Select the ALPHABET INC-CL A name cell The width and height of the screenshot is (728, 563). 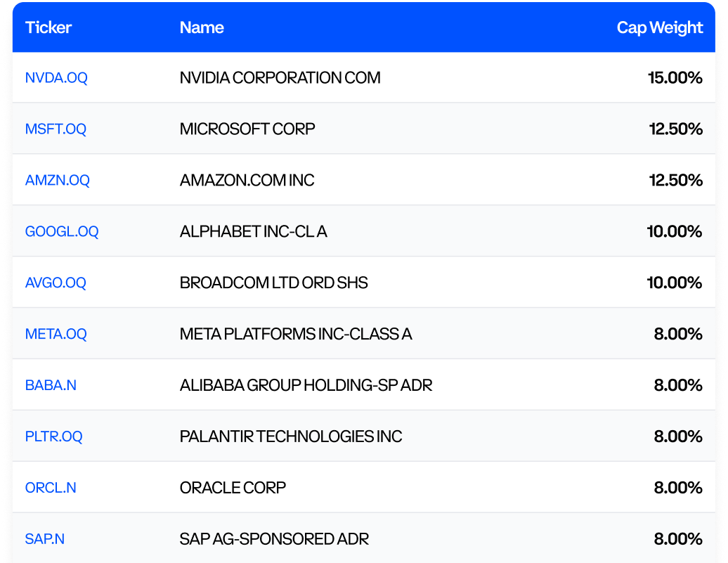254,231
